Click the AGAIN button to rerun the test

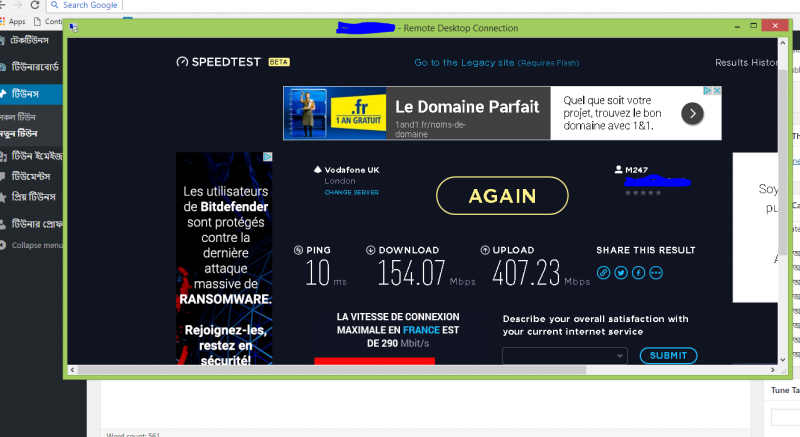[x=502, y=196]
